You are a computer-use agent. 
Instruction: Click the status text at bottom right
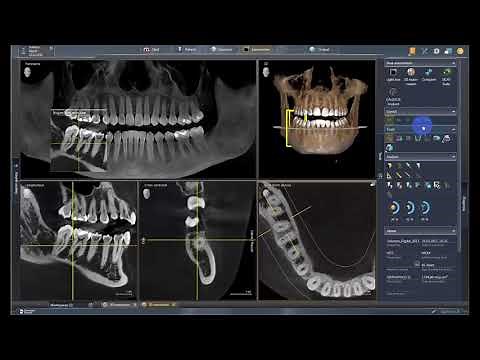449,311
